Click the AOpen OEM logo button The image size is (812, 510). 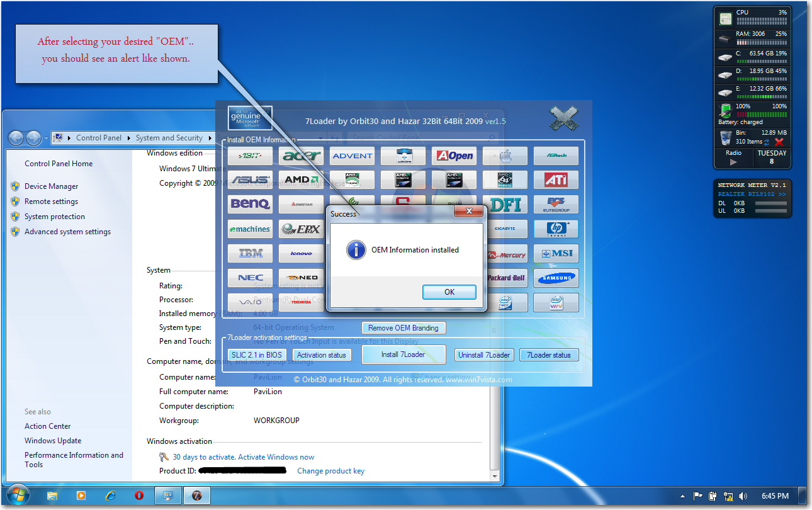pos(454,156)
